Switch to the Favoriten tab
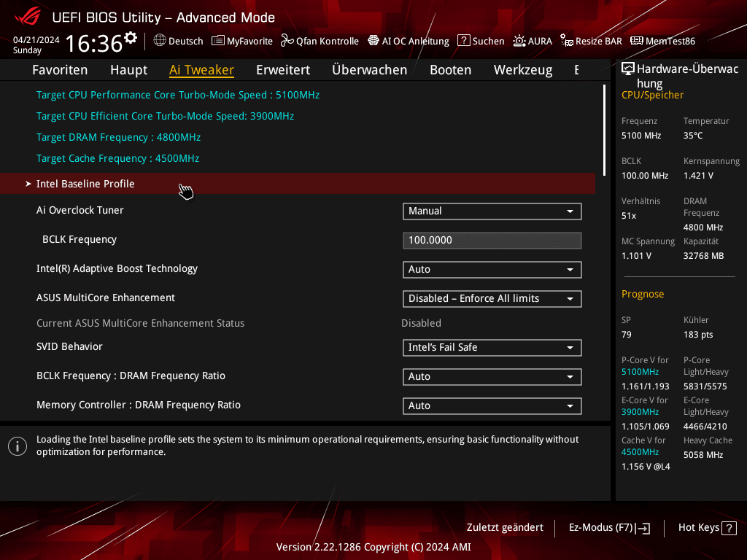Image resolution: width=747 pixels, height=560 pixels. point(60,70)
